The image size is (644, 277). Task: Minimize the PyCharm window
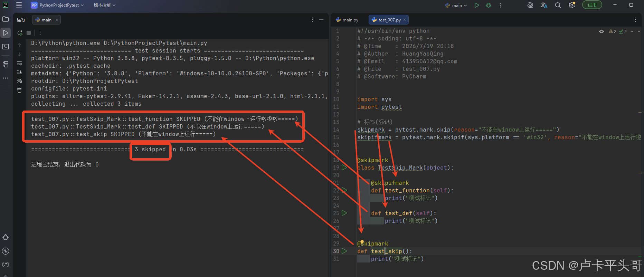615,5
